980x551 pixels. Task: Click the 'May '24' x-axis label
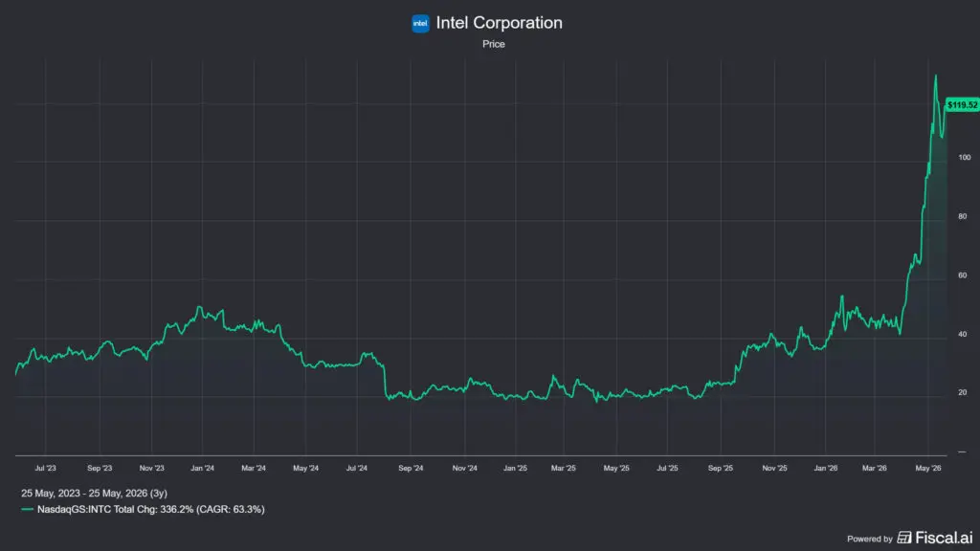coord(305,468)
